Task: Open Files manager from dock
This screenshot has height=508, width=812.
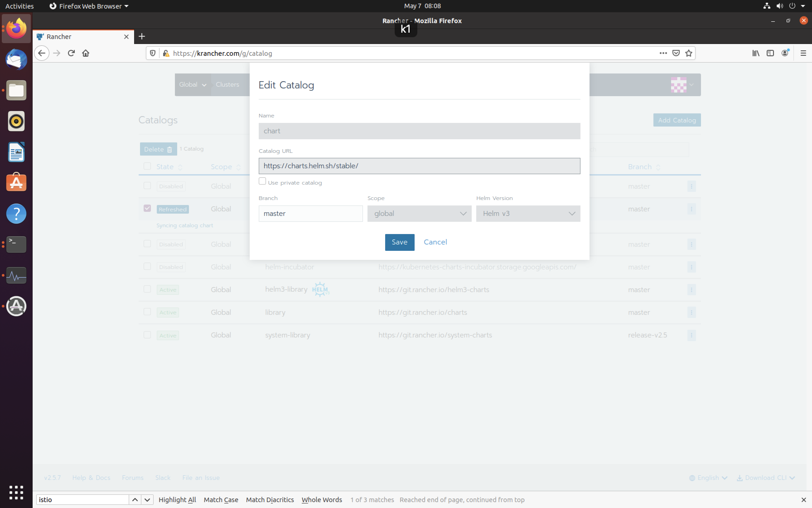Action: 16,90
